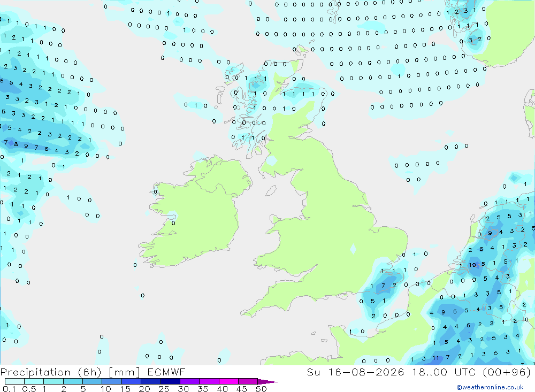The height and width of the screenshot is (392, 535).
Task: Click legend value '15'
Action: [125, 389]
